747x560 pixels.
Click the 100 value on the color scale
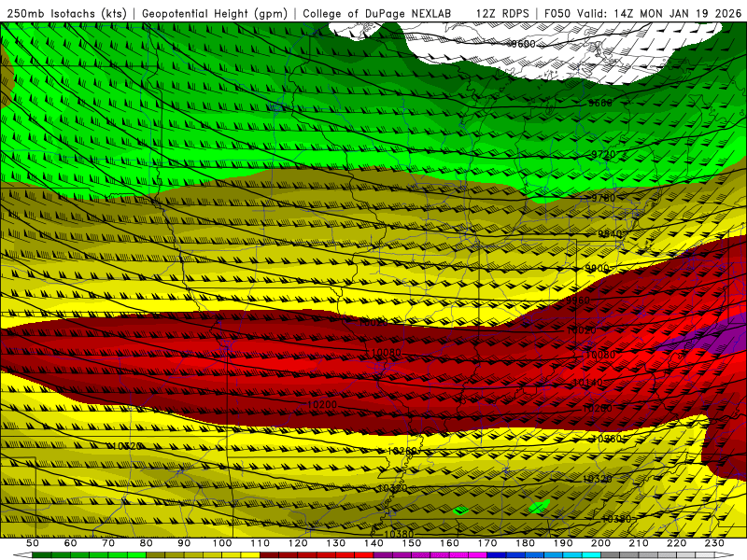click(222, 543)
